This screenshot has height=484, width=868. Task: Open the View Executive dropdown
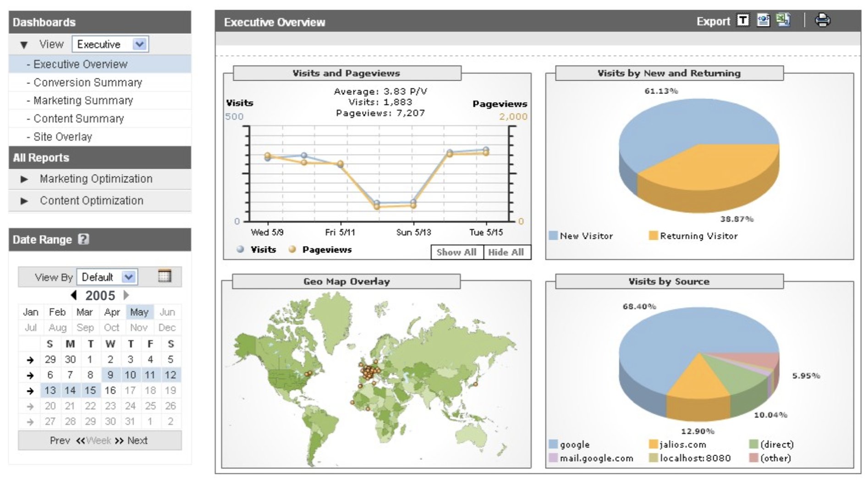(110, 44)
